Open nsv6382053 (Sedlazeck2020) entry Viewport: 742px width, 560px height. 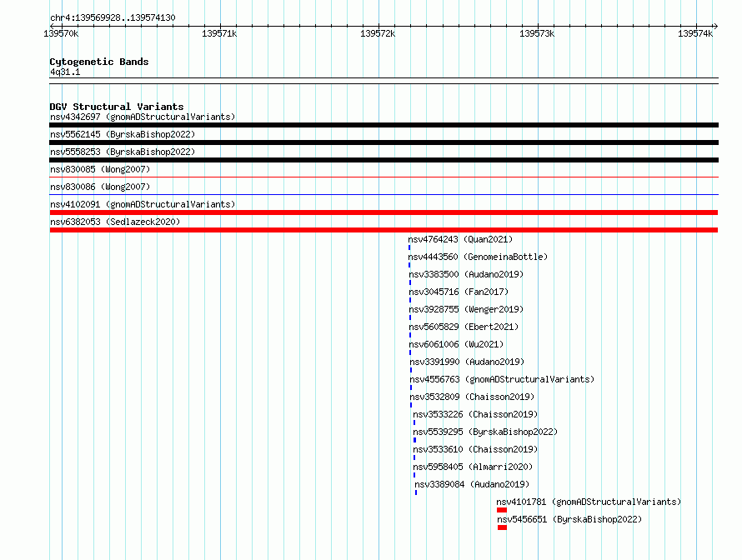coord(115,222)
